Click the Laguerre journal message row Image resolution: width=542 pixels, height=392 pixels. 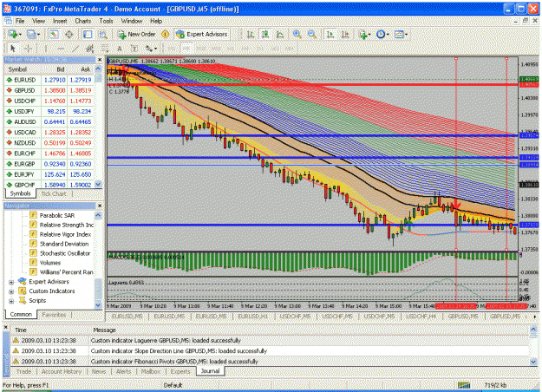[x=270, y=341]
